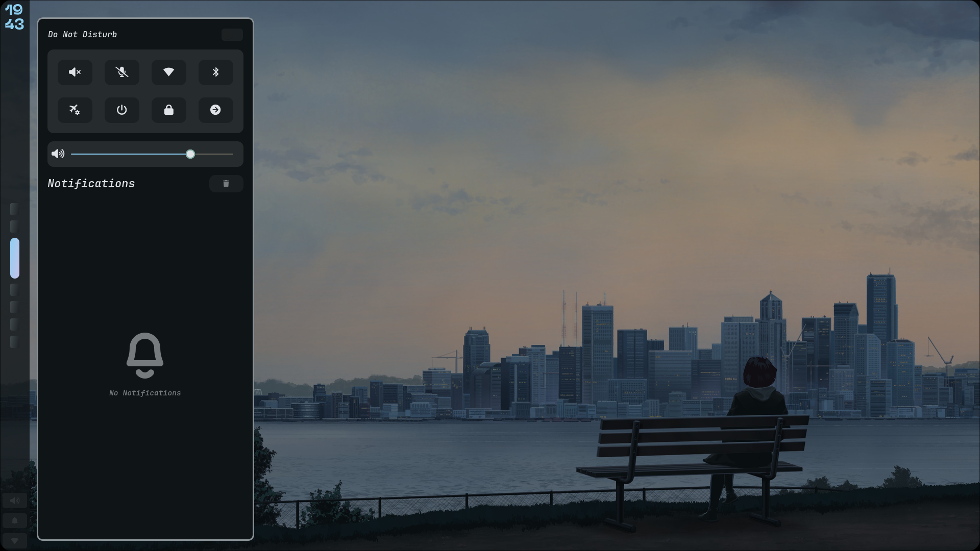Switch to the second workspace indicator
The height and width of the screenshot is (551, 980).
(x=14, y=227)
